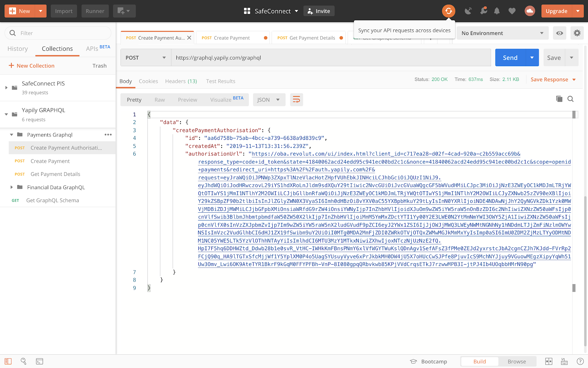Copy the response body to clipboard
Screen dimensions: 588x368
(x=559, y=99)
